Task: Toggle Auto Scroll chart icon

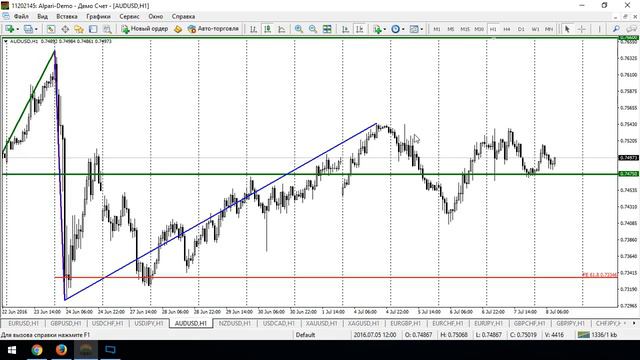Action: (345, 29)
